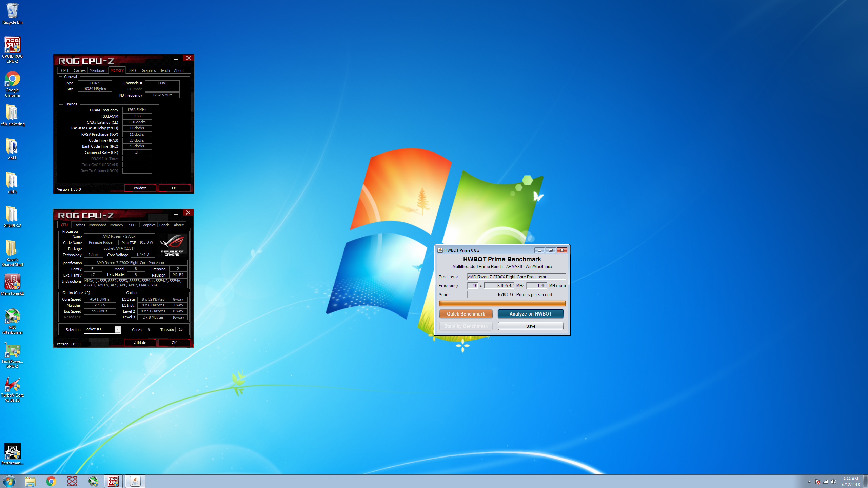The width and height of the screenshot is (868, 488).
Task: Open the MSI Afterburner desktop icon
Action: click(13, 321)
